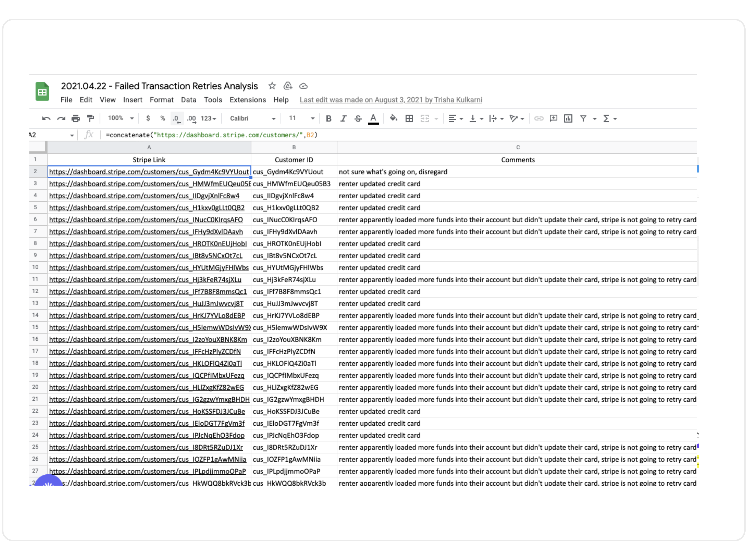The width and height of the screenshot is (747, 560).
Task: Open the horizontal align dropdown
Action: click(456, 119)
